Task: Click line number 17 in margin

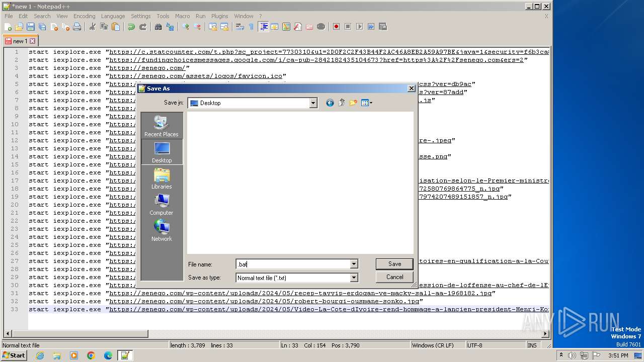Action: tap(15, 180)
